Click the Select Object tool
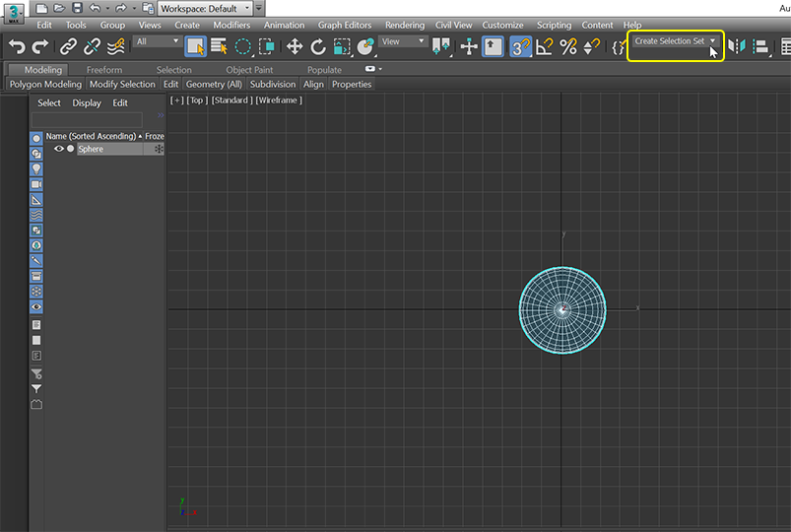The height and width of the screenshot is (532, 791). tap(195, 46)
